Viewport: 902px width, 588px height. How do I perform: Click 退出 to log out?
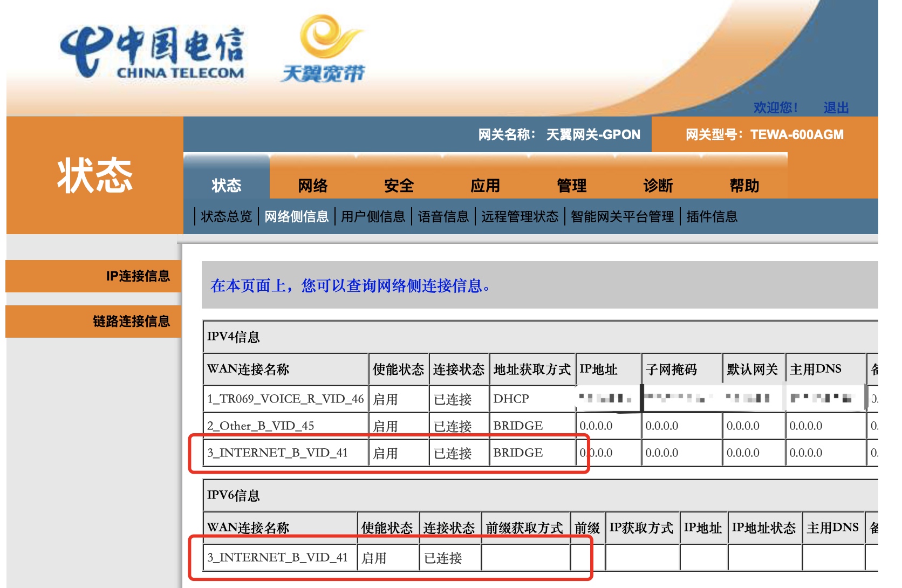pos(837,107)
